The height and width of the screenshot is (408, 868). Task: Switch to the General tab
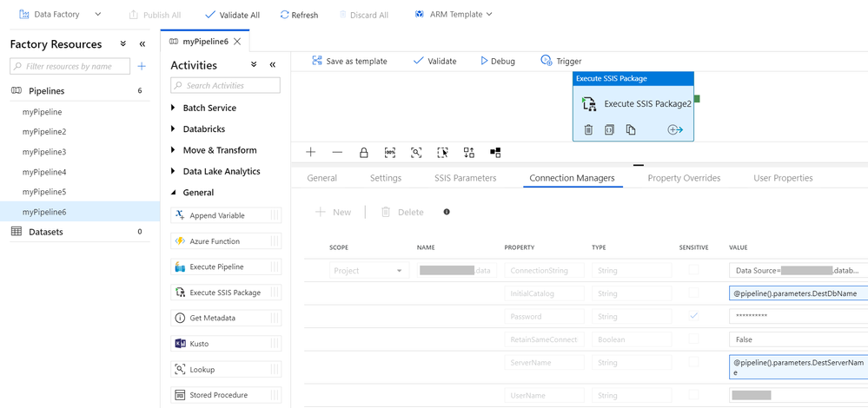coord(321,178)
